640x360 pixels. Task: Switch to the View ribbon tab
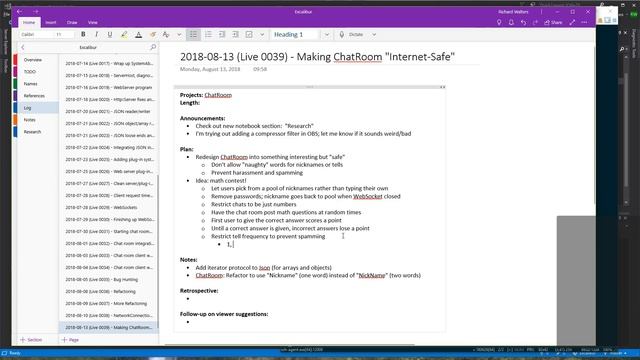tap(93, 22)
